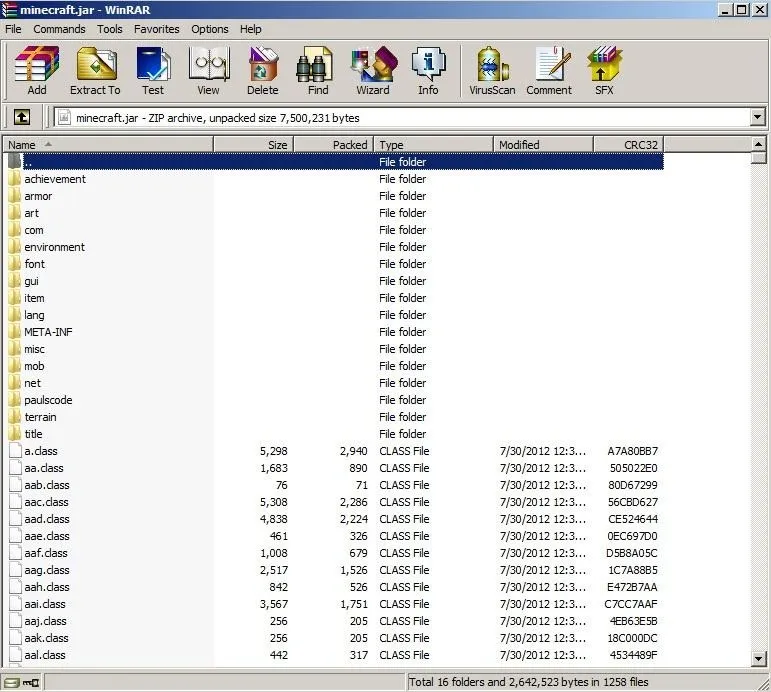Image resolution: width=771 pixels, height=692 pixels.
Task: Select the gui folder row
Action: [x=334, y=281]
